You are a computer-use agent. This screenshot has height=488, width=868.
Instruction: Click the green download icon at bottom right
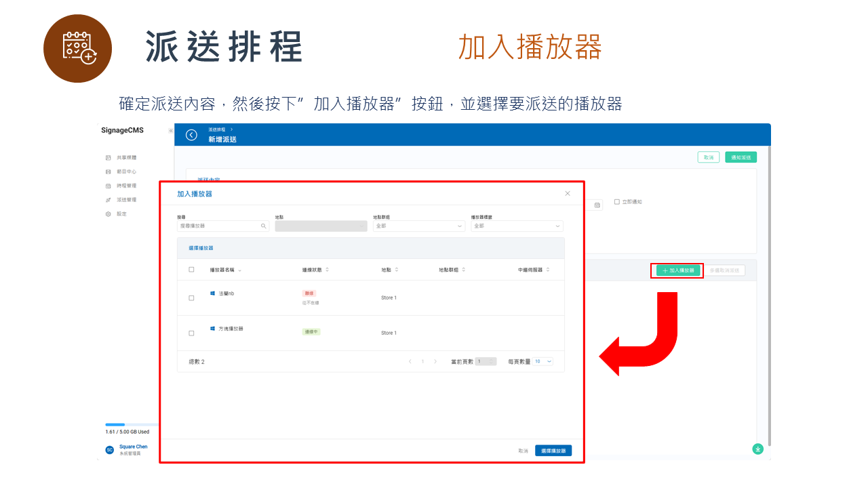click(x=757, y=449)
